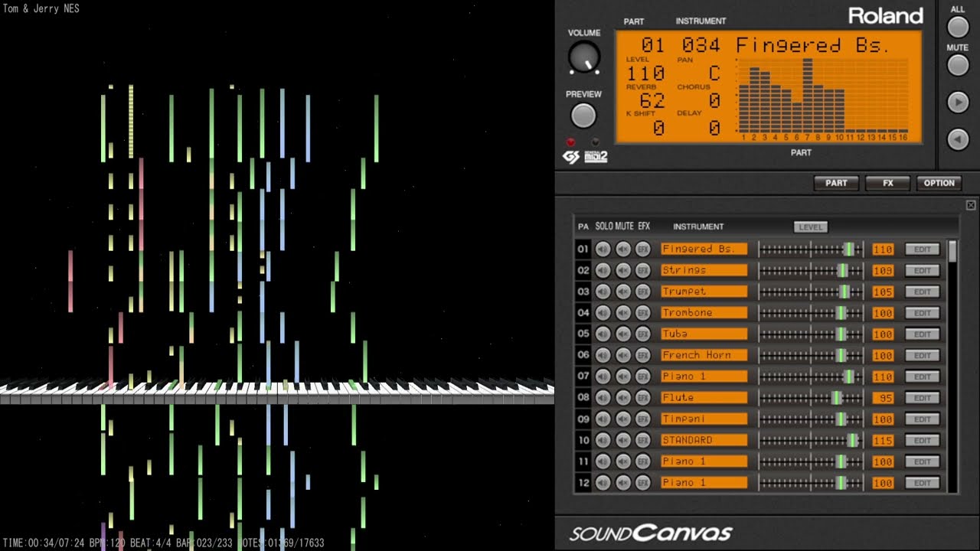This screenshot has height=551, width=980.
Task: Click the ALL button beside the Roland logo
Action: click(x=958, y=27)
